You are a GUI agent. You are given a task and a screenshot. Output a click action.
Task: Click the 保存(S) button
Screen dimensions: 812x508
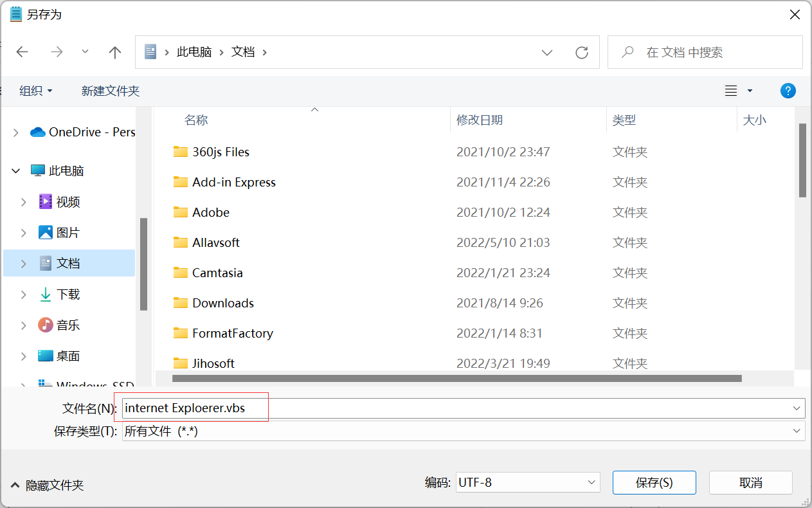point(654,482)
